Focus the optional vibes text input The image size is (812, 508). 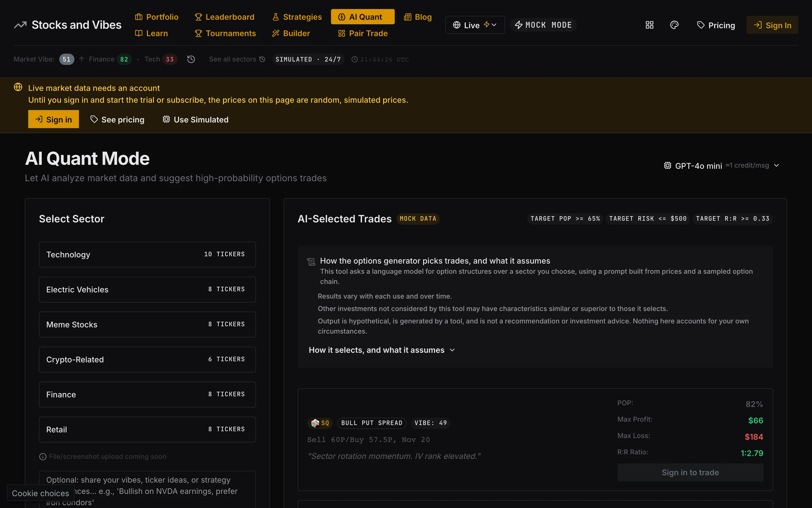[147, 490]
